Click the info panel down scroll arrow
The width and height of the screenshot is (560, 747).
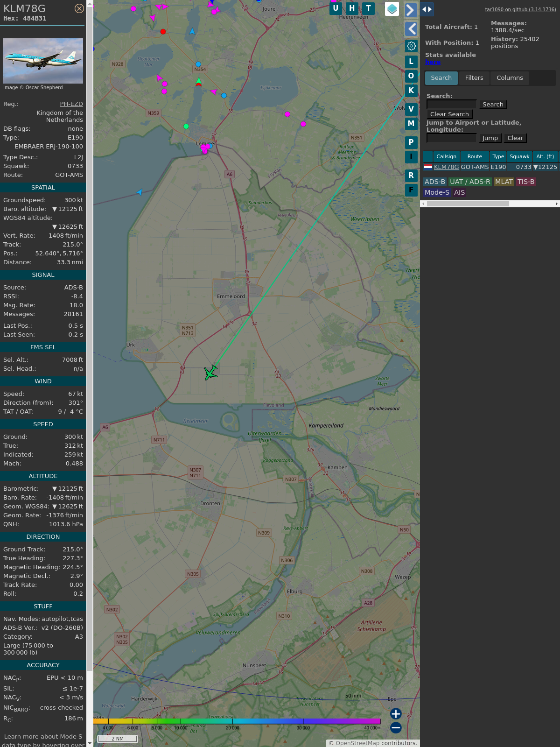click(90, 743)
